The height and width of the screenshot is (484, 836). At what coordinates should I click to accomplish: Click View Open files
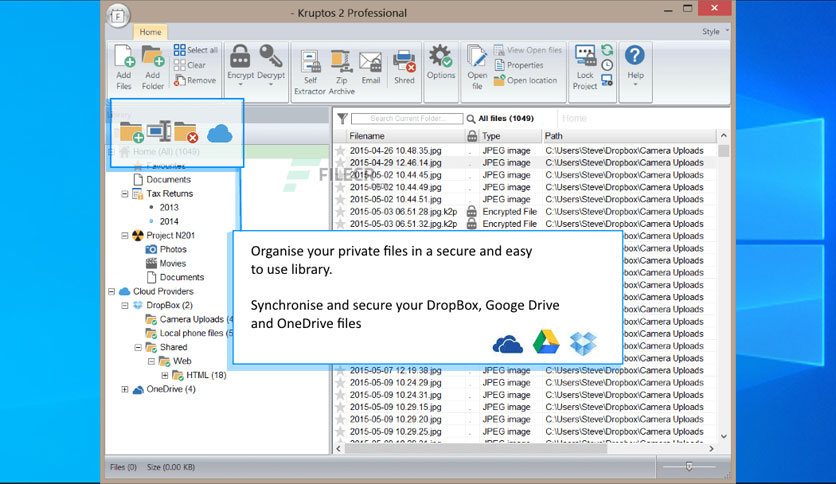(x=528, y=50)
